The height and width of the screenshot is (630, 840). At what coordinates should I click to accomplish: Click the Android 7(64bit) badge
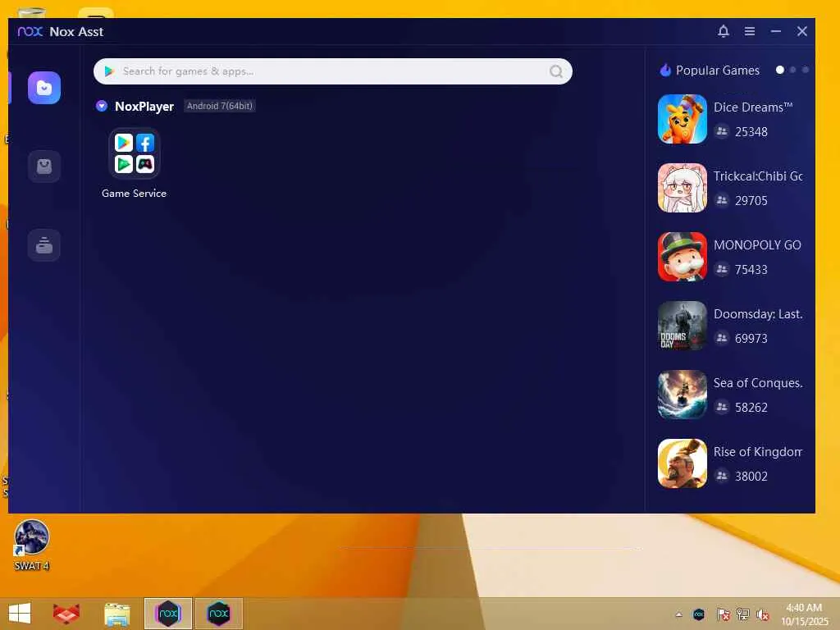point(220,106)
